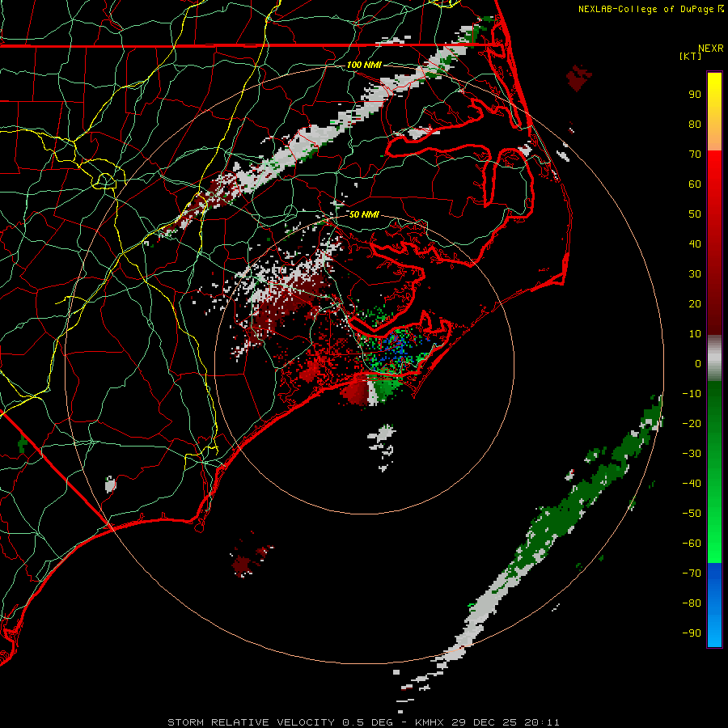Click the [KT] units label

point(691,56)
